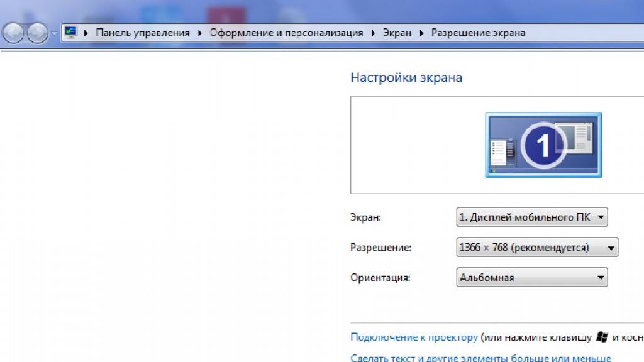
Task: Select monitor 1 display thumbnail
Action: pyautogui.click(x=543, y=145)
